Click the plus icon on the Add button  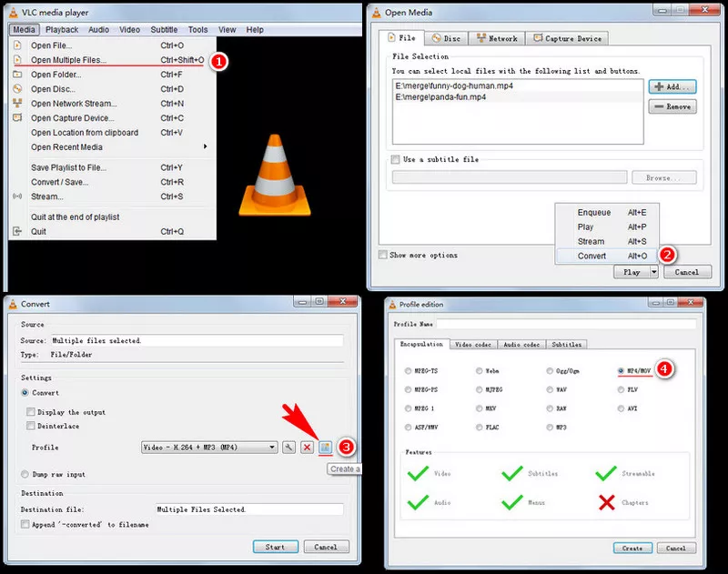(x=659, y=86)
